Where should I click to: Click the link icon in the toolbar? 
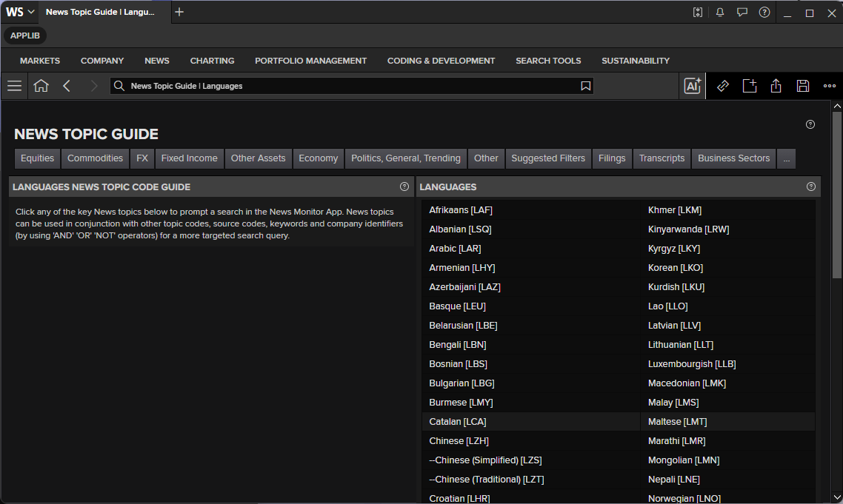point(722,86)
